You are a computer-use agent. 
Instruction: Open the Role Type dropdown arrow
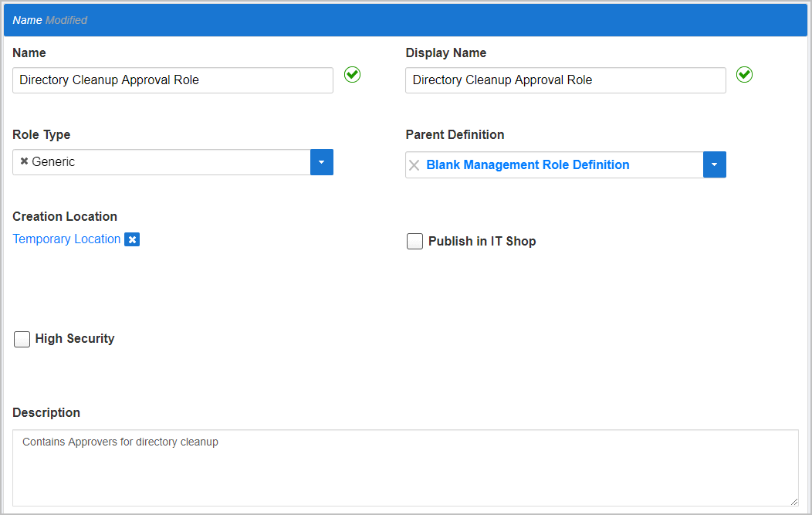322,162
